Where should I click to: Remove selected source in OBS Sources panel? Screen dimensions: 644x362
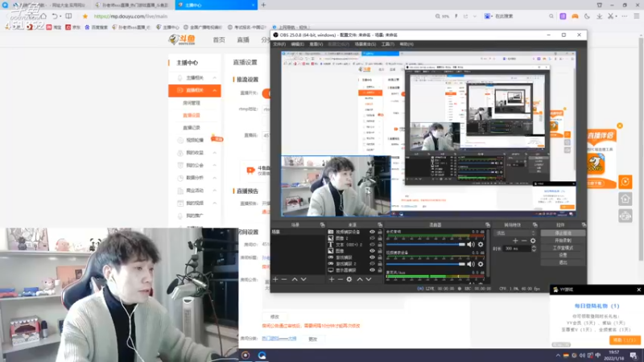(x=340, y=279)
